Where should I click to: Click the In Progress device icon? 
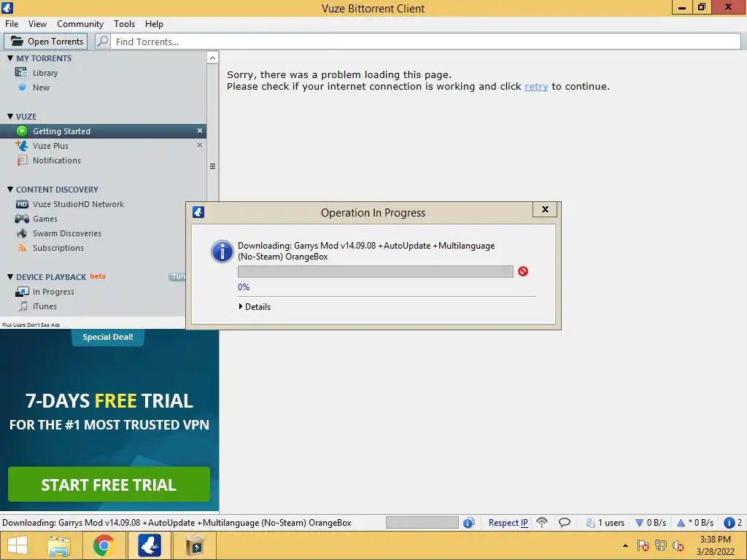tap(22, 292)
